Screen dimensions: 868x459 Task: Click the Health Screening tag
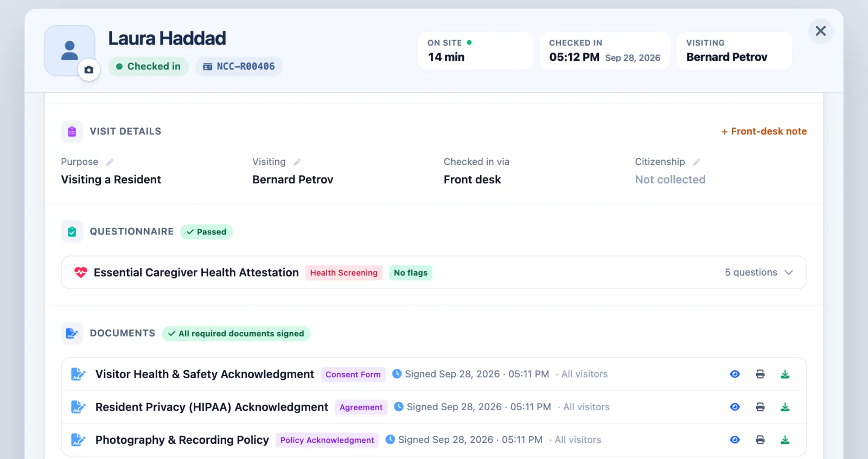tap(343, 272)
